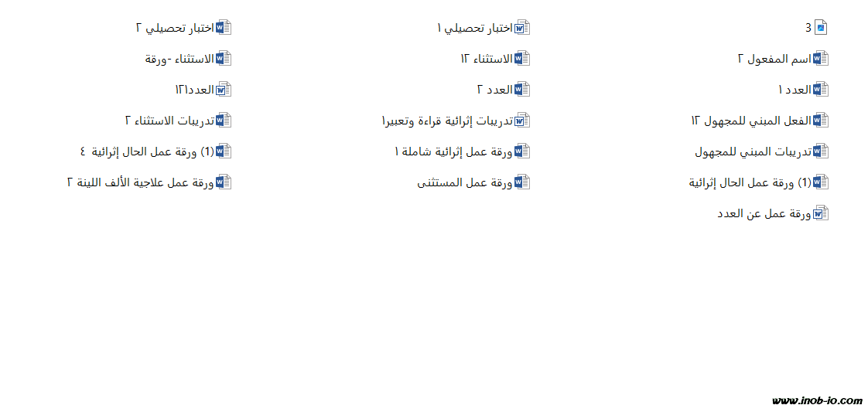Click Word icon of ورقة عمل عن العدد
The height and width of the screenshot is (405, 868).
tap(821, 213)
